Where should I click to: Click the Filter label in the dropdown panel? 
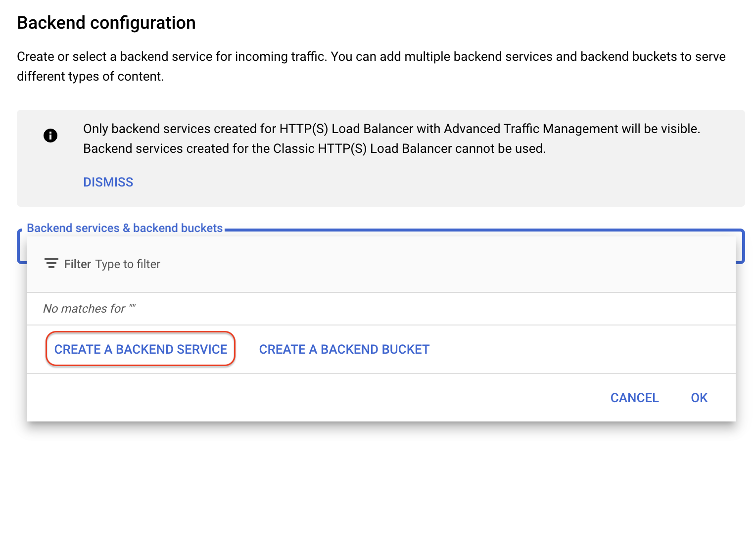tap(77, 264)
